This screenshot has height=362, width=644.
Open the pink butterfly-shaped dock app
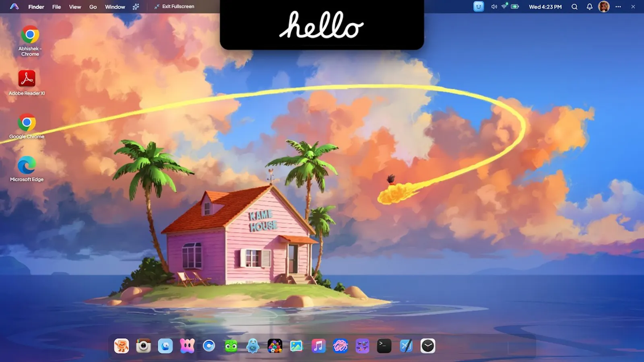pos(187,346)
